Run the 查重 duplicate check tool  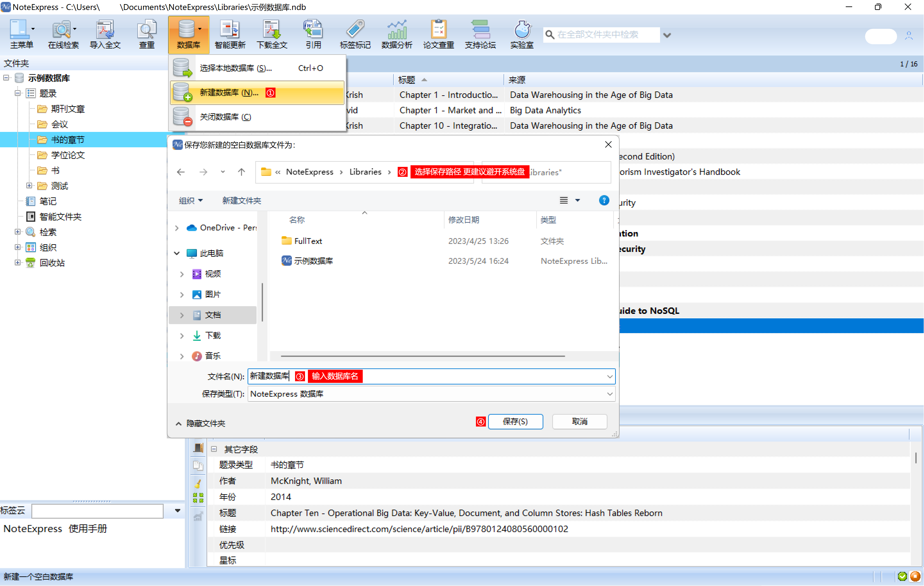[147, 34]
